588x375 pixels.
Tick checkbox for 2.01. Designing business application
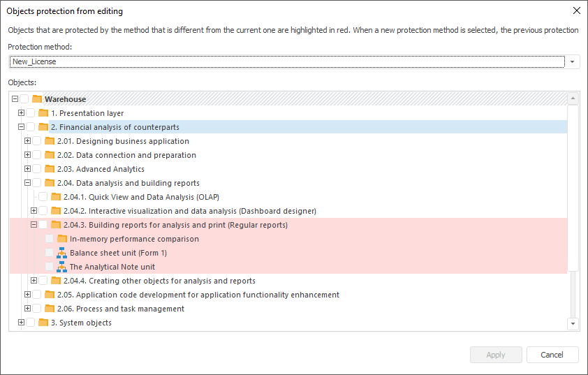pos(37,141)
